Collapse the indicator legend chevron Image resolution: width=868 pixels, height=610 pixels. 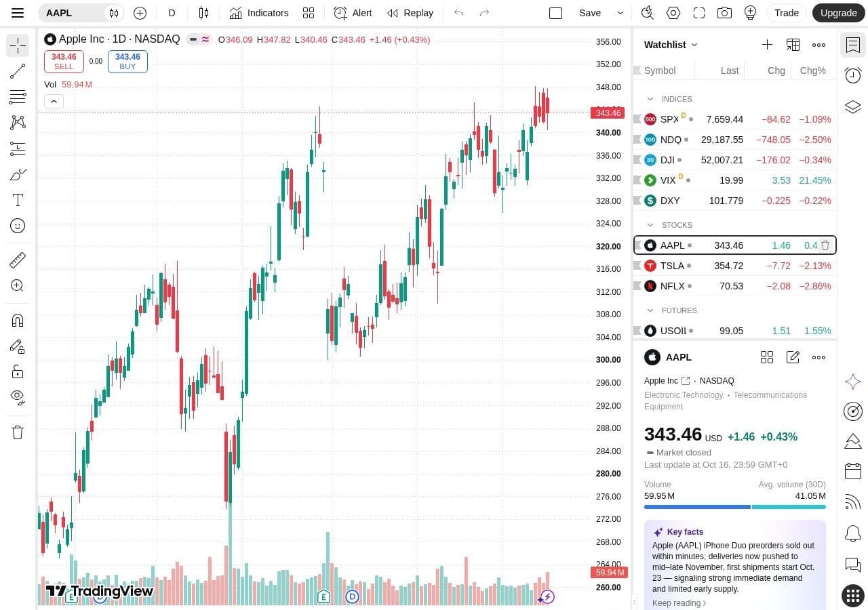[54, 102]
